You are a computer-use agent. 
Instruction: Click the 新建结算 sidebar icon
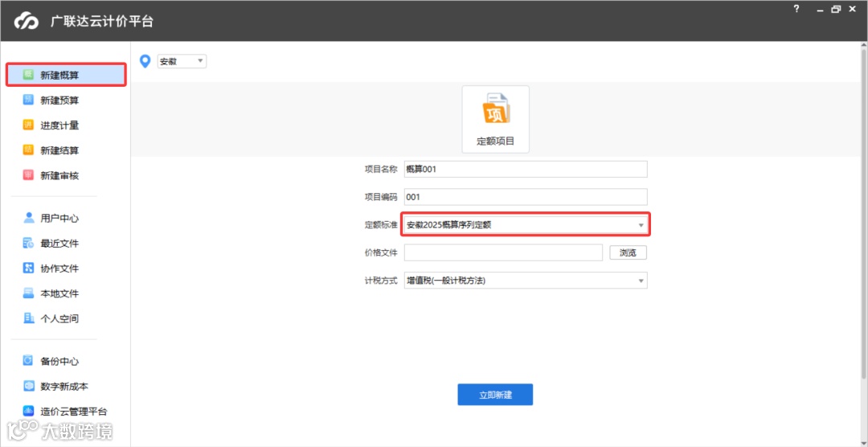tap(28, 150)
